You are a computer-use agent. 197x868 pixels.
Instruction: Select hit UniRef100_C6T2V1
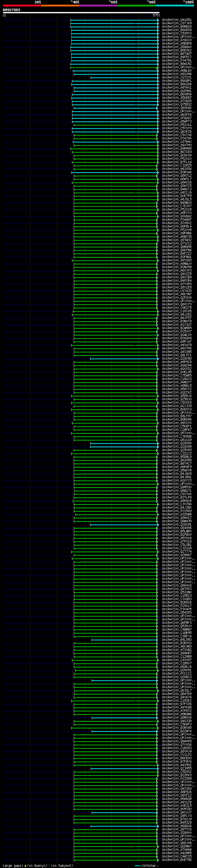pos(176,78)
